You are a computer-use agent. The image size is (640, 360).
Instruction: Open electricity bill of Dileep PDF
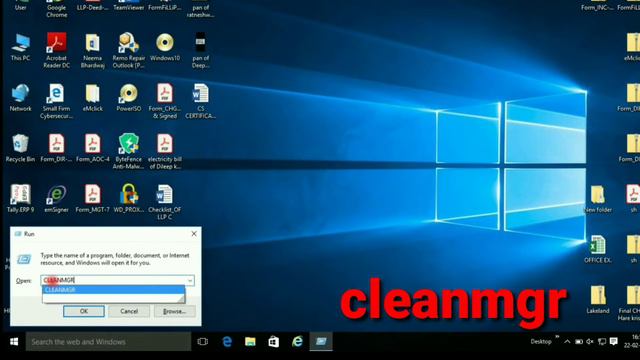165,151
